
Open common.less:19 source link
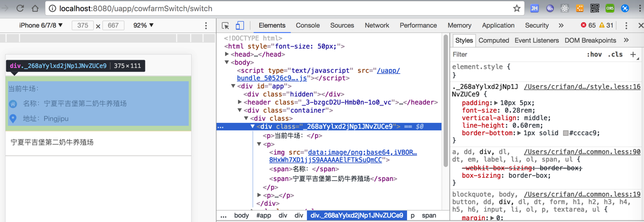coord(583,195)
